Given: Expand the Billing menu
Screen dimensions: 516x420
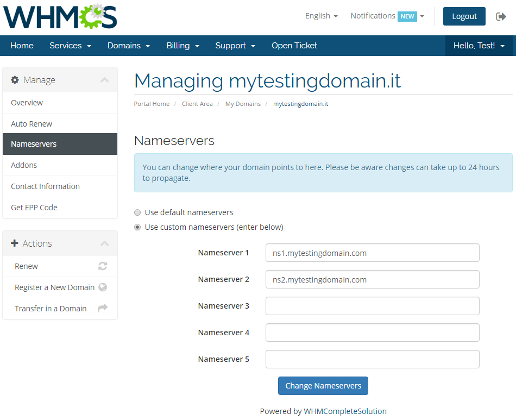Looking at the screenshot, I should tap(183, 46).
